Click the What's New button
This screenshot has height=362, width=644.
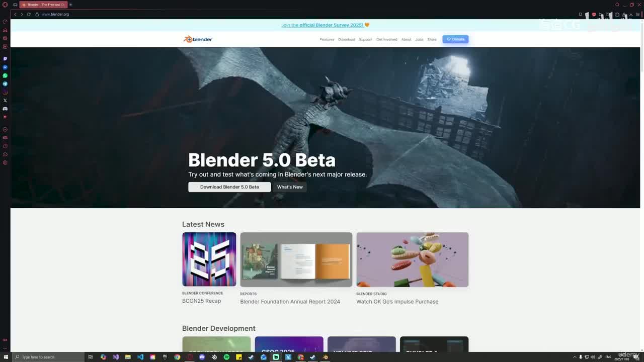tap(290, 187)
